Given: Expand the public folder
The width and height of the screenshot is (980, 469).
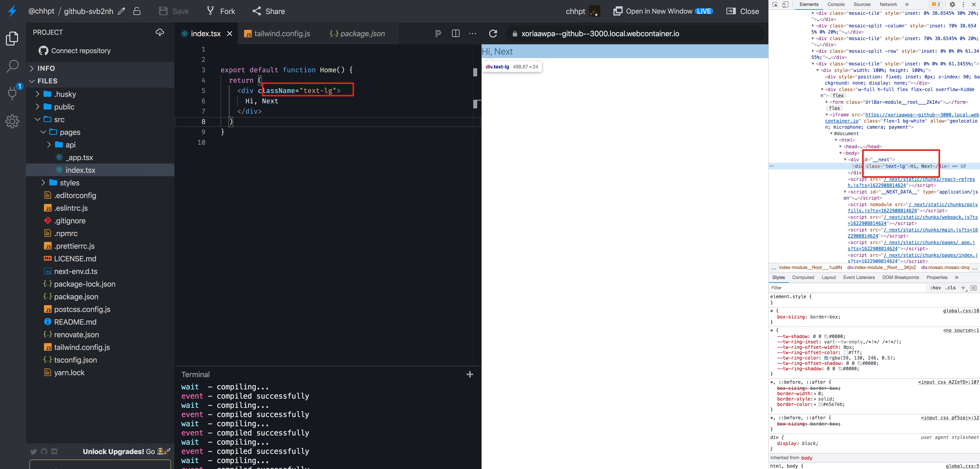Looking at the screenshot, I should (x=100, y=107).
